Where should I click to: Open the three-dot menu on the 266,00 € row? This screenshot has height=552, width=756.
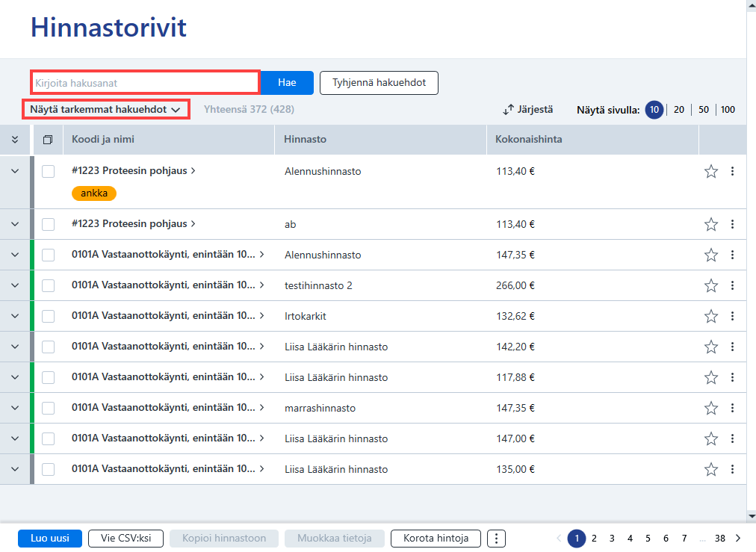[732, 285]
